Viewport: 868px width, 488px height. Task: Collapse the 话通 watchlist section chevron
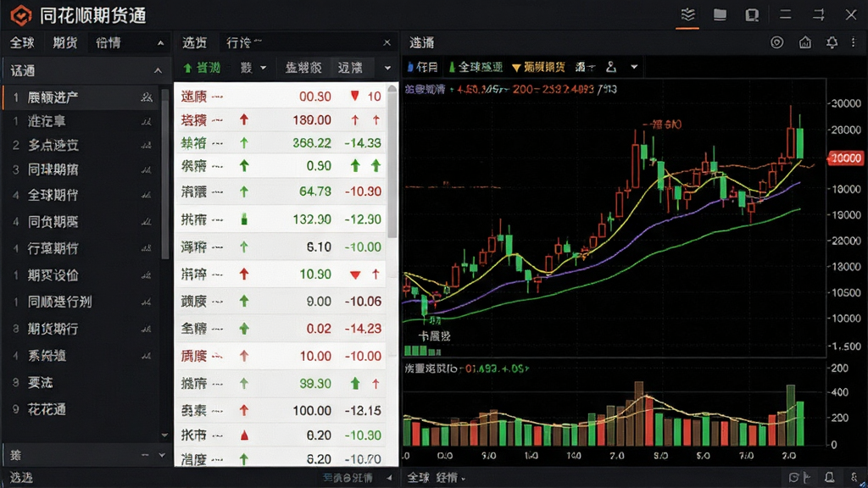coord(158,70)
